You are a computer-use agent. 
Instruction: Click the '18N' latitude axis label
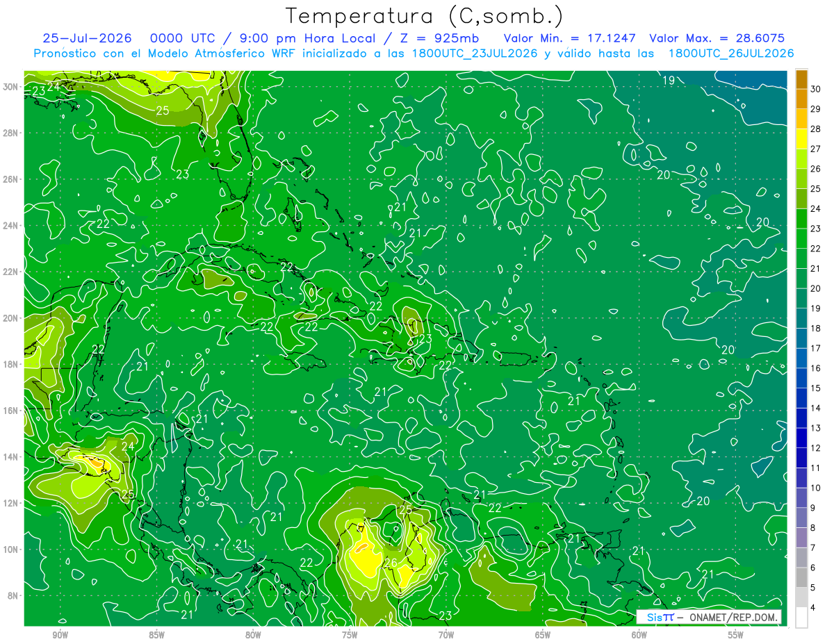pos(11,364)
